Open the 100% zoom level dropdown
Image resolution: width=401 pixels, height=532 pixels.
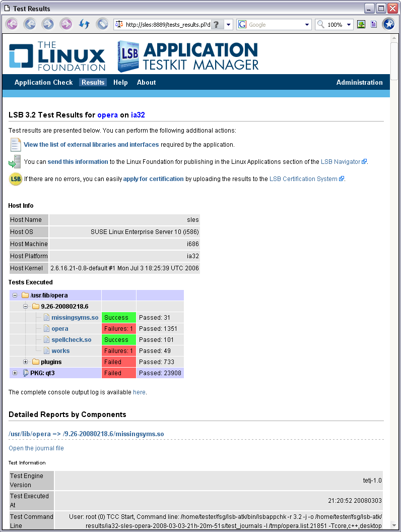(x=349, y=24)
